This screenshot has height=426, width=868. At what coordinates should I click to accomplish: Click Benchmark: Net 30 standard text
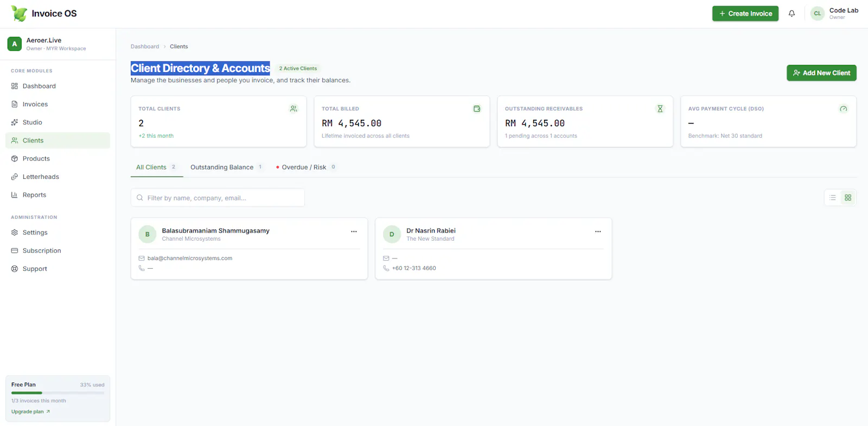pyautogui.click(x=725, y=136)
